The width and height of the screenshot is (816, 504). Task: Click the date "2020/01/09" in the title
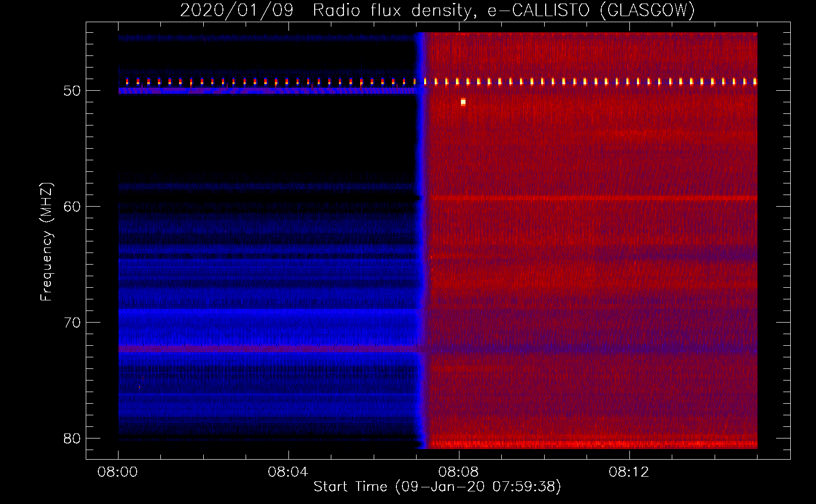pyautogui.click(x=237, y=10)
